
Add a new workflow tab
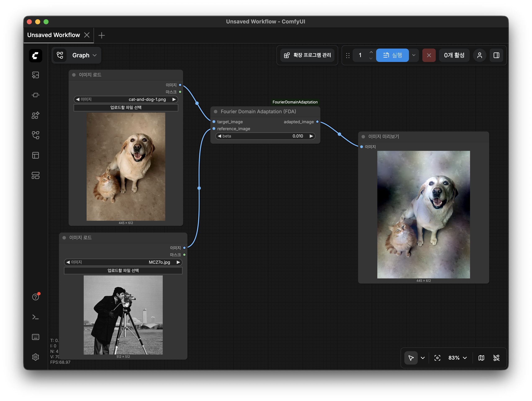[x=102, y=35]
